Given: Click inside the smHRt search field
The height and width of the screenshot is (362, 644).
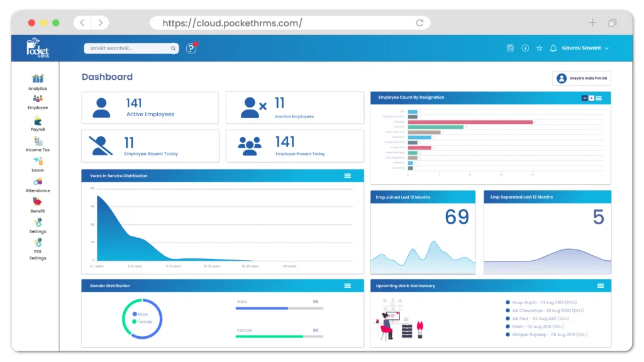Looking at the screenshot, I should 126,48.
